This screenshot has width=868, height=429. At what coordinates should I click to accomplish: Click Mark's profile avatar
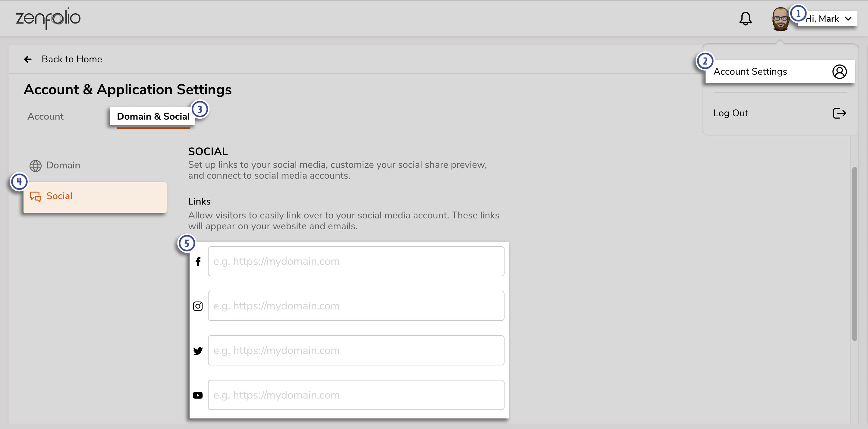(x=780, y=19)
